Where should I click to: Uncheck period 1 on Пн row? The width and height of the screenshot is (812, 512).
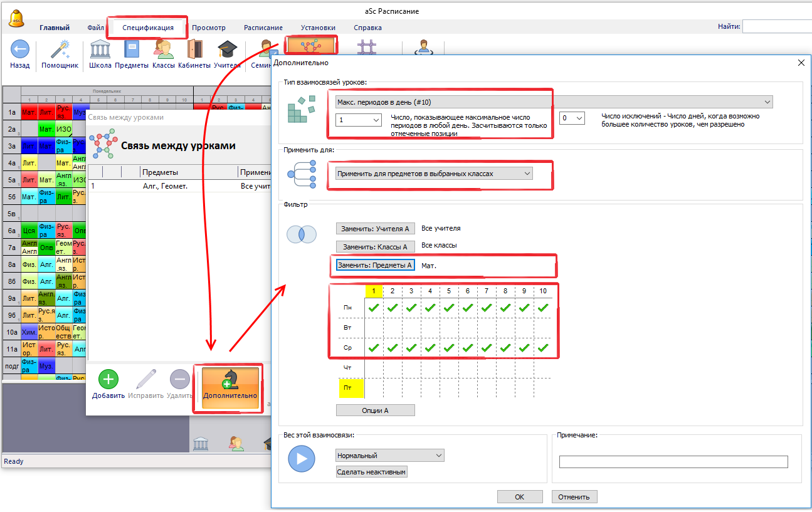374,308
